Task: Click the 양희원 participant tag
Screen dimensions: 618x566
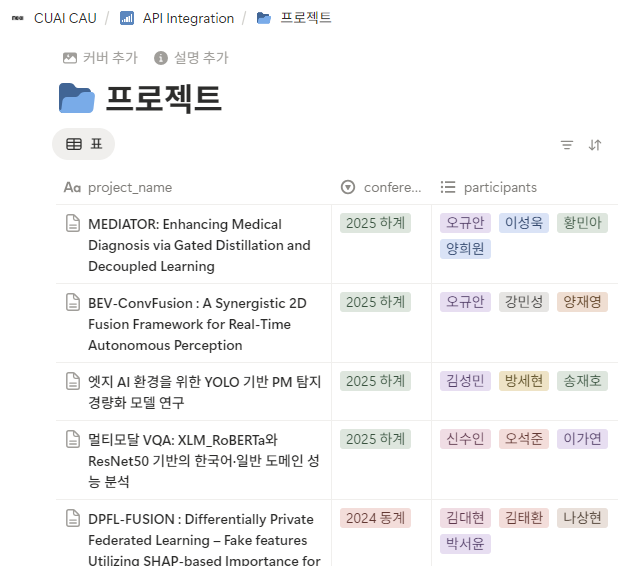Action: 465,249
